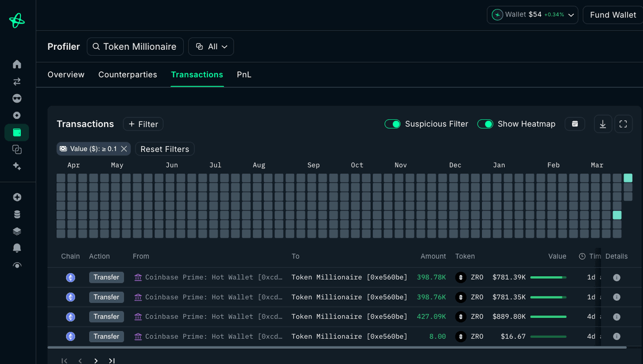Go to the next page of transactions
The height and width of the screenshot is (364, 643).
click(x=96, y=361)
